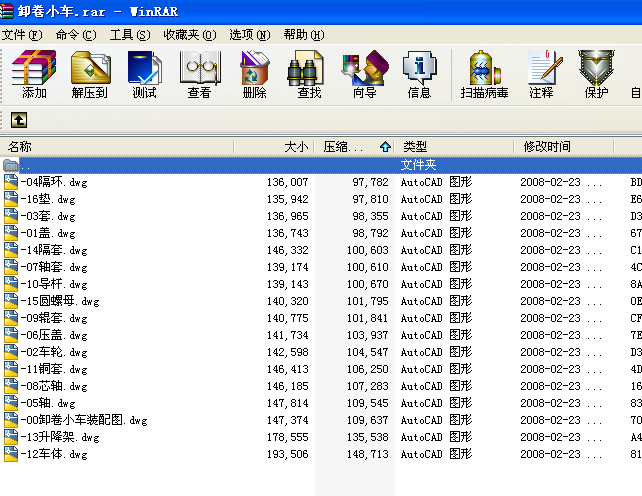642x496 pixels.
Task: Show archive Info (信息) icon
Action: (x=420, y=68)
